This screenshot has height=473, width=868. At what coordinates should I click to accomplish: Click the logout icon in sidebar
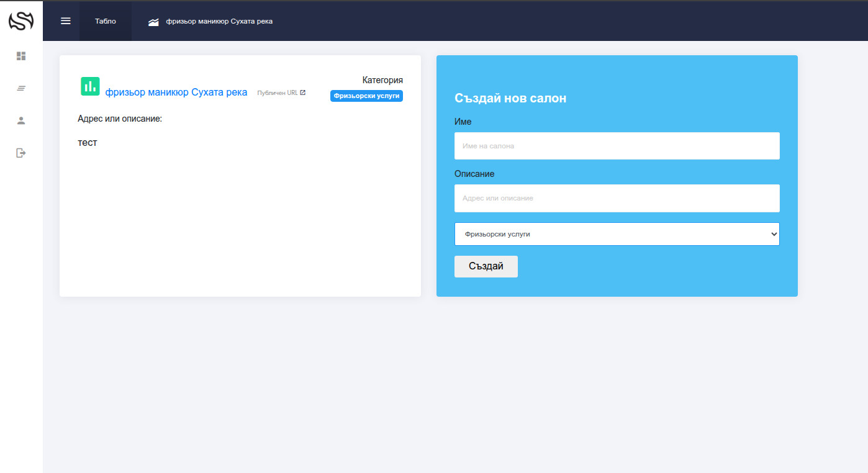[x=21, y=153]
